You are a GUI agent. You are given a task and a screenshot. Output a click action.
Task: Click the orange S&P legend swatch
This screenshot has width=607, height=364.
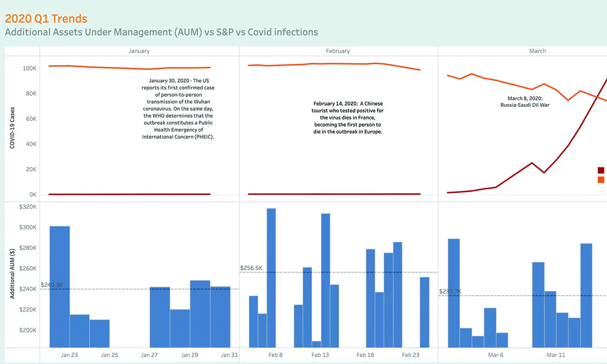pos(601,180)
